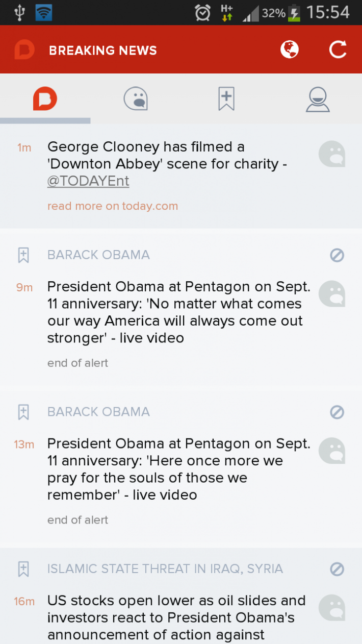Follow 'read more on today.com' link
Viewport: 362px width, 644px height.
tap(113, 206)
